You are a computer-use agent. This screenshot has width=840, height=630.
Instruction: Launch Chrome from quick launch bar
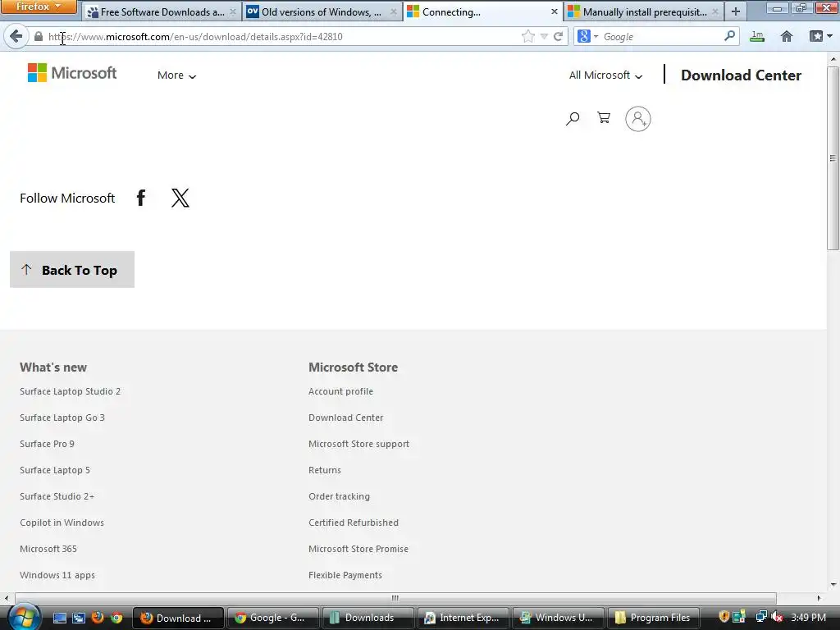pyautogui.click(x=116, y=618)
